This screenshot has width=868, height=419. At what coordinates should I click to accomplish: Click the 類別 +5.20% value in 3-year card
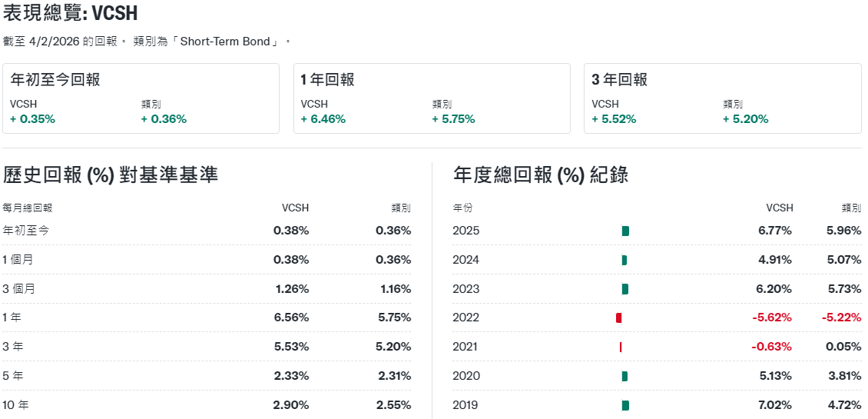click(745, 119)
